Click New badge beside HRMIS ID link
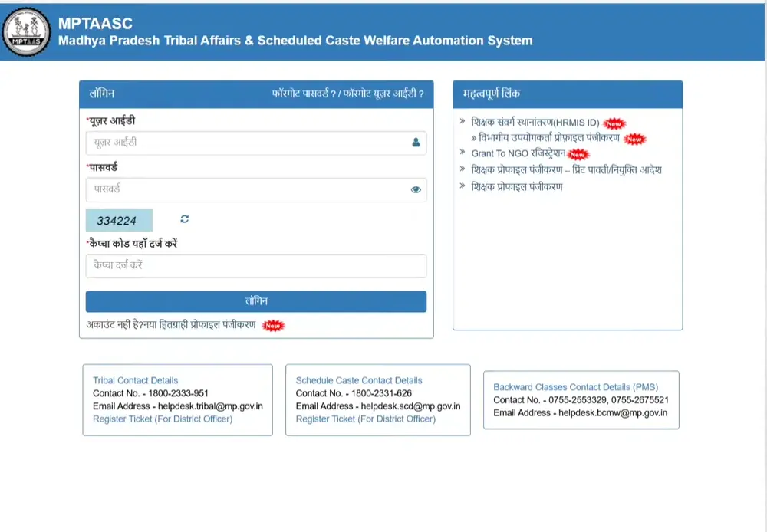This screenshot has height=532, width=767. [614, 123]
